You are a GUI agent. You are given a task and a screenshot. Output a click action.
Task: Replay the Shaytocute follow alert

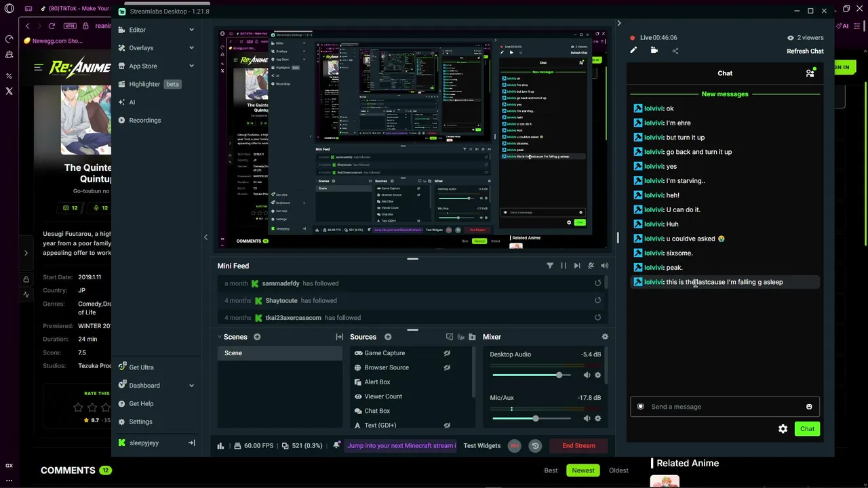click(x=597, y=300)
